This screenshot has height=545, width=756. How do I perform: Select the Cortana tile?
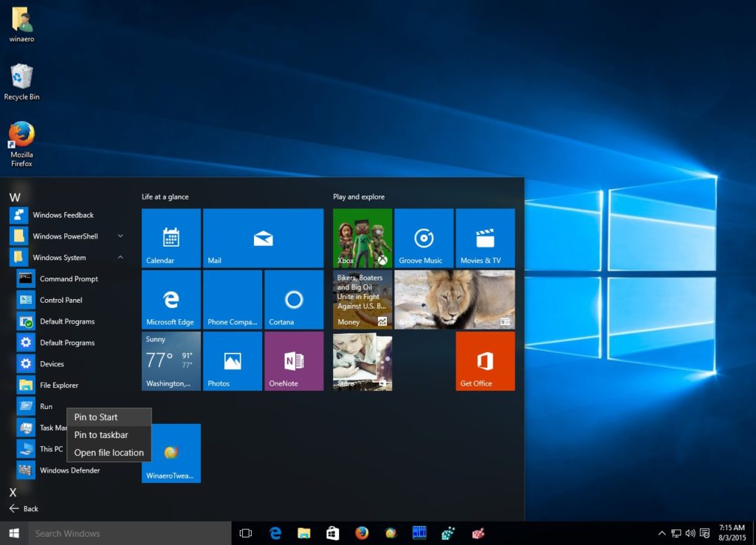point(293,299)
